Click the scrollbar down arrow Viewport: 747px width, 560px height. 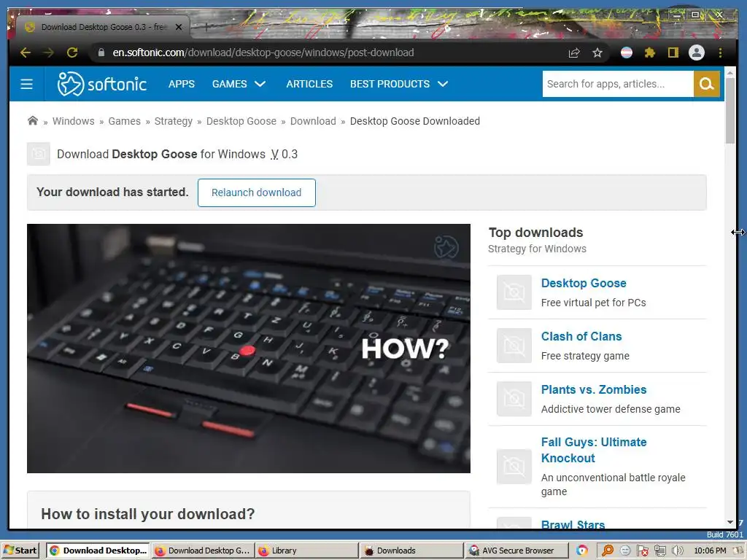click(x=729, y=522)
